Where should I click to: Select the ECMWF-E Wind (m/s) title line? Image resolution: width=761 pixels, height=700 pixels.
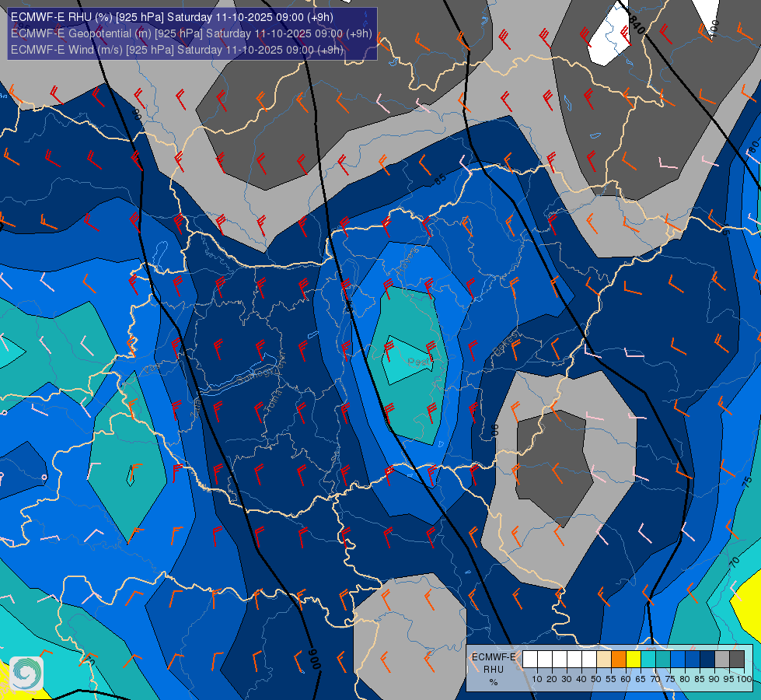(x=176, y=50)
